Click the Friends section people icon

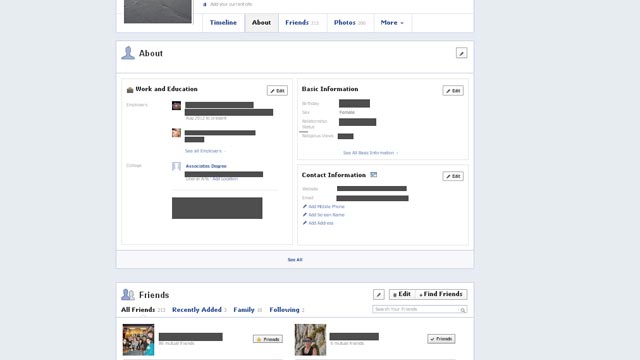(128, 294)
